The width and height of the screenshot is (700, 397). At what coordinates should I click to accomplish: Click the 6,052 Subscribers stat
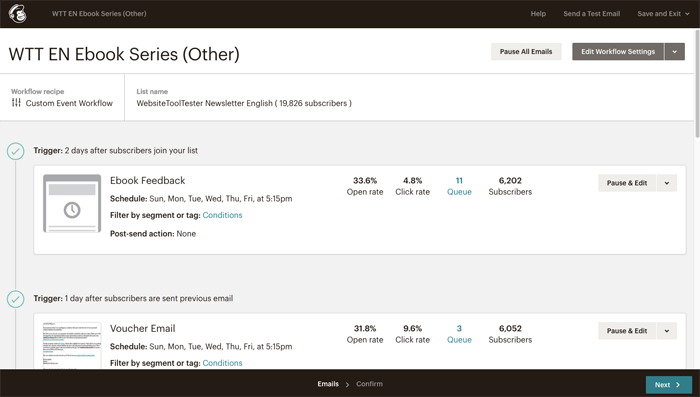[x=510, y=334]
